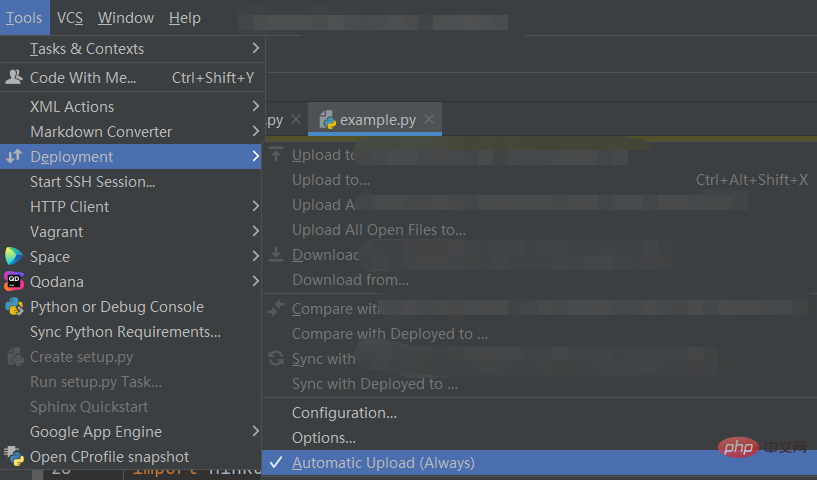The height and width of the screenshot is (480, 817).
Task: Toggle Automatic Upload (Always) option
Action: coord(383,463)
